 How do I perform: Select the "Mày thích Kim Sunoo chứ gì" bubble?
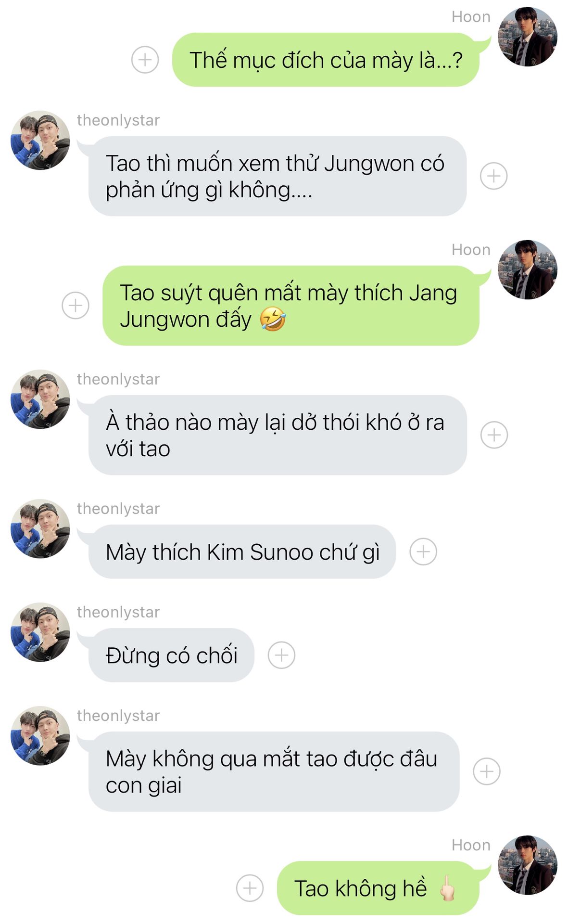click(242, 552)
